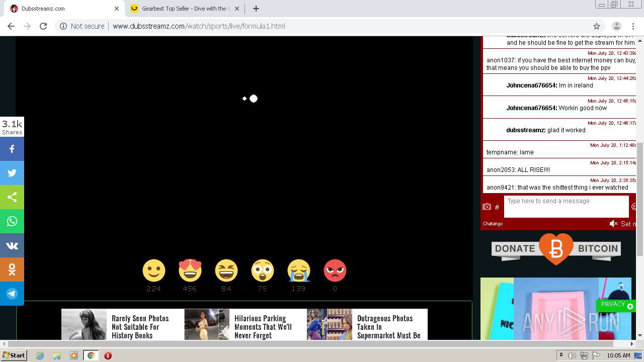The width and height of the screenshot is (644, 362).
Task: Toggle chat sound mute icon
Action: click(613, 224)
